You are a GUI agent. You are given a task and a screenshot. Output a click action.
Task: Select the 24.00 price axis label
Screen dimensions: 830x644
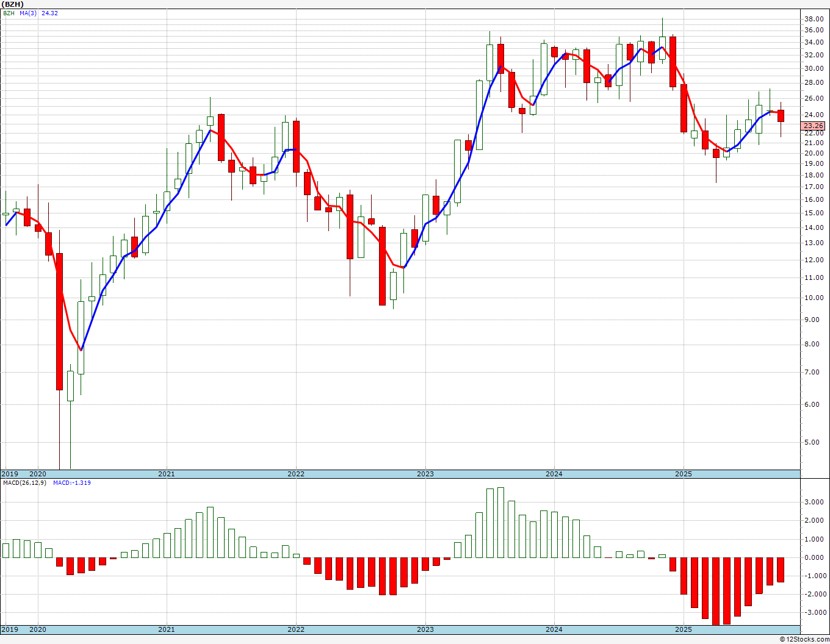click(x=814, y=115)
